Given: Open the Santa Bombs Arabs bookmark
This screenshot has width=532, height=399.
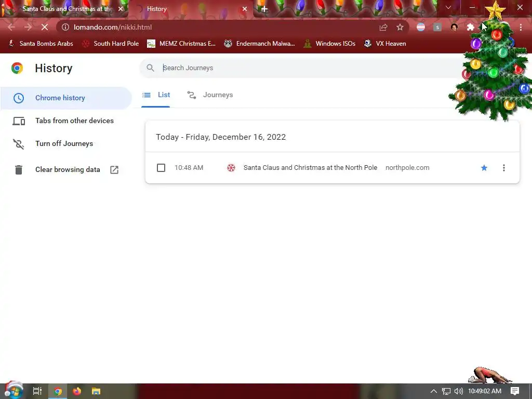Looking at the screenshot, I should pyautogui.click(x=41, y=44).
